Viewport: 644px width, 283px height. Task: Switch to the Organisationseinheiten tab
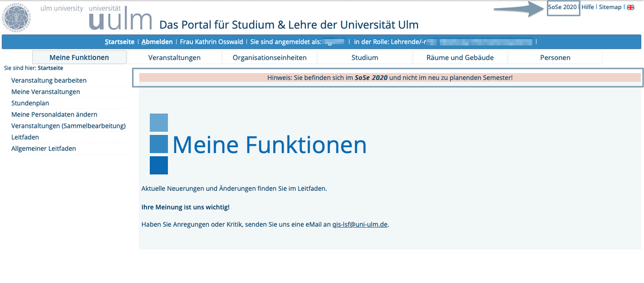click(269, 57)
